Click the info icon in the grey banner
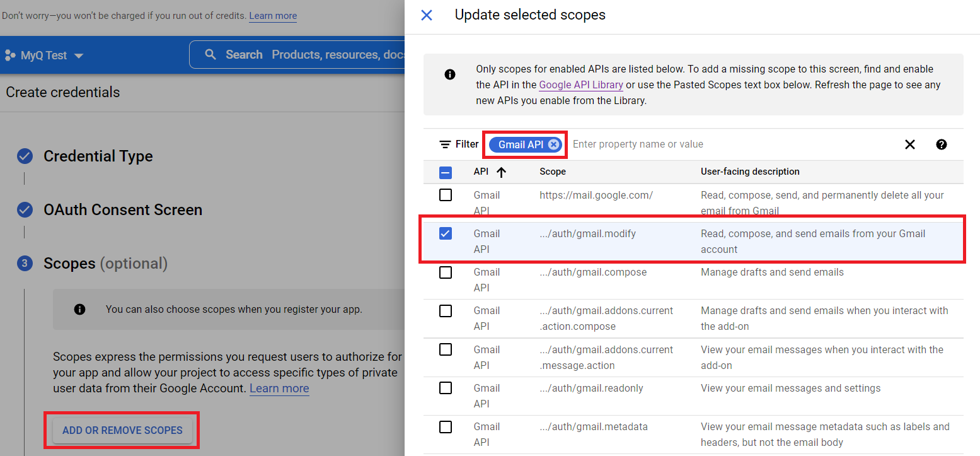The width and height of the screenshot is (980, 456). (x=450, y=74)
